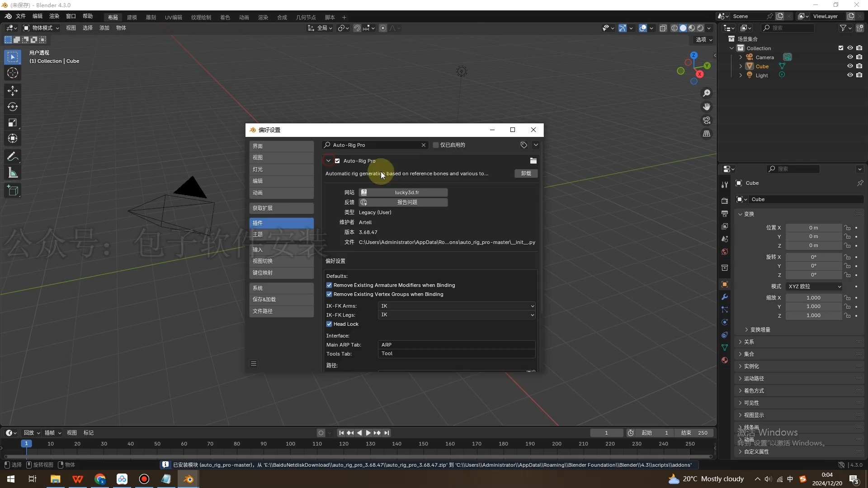Toggle the Head Lock checkbox

pos(329,324)
